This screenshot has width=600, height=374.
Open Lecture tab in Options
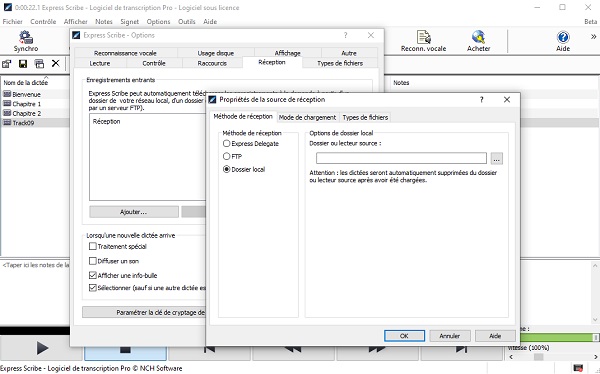coord(100,63)
